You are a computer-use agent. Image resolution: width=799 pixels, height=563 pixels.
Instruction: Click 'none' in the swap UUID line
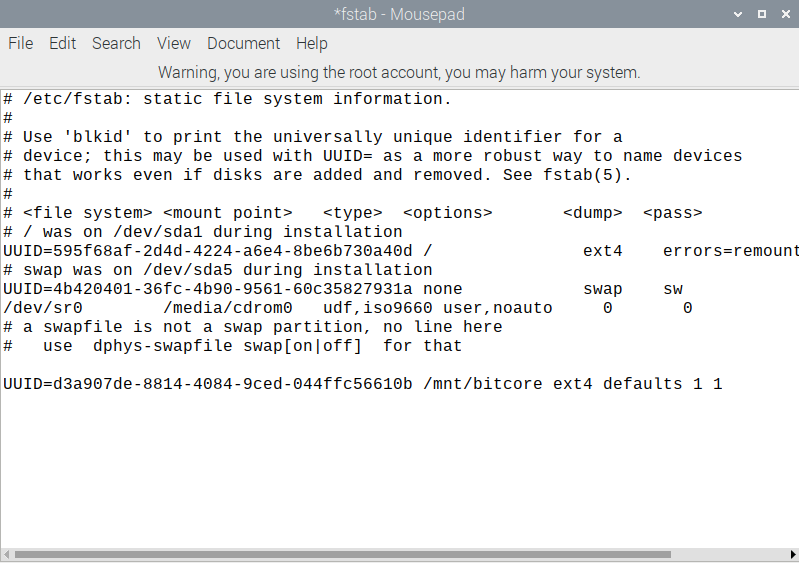[x=442, y=289]
